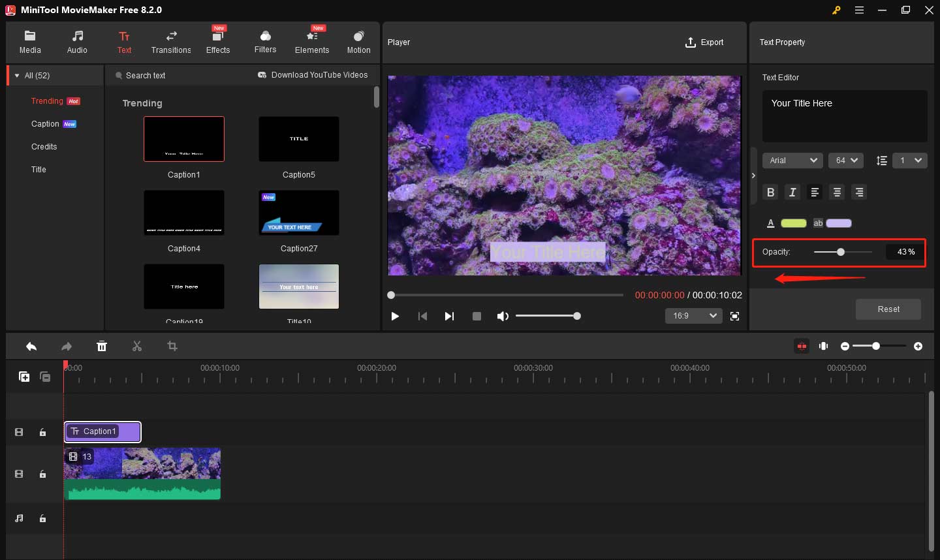
Task: Mute the player volume
Action: click(502, 316)
